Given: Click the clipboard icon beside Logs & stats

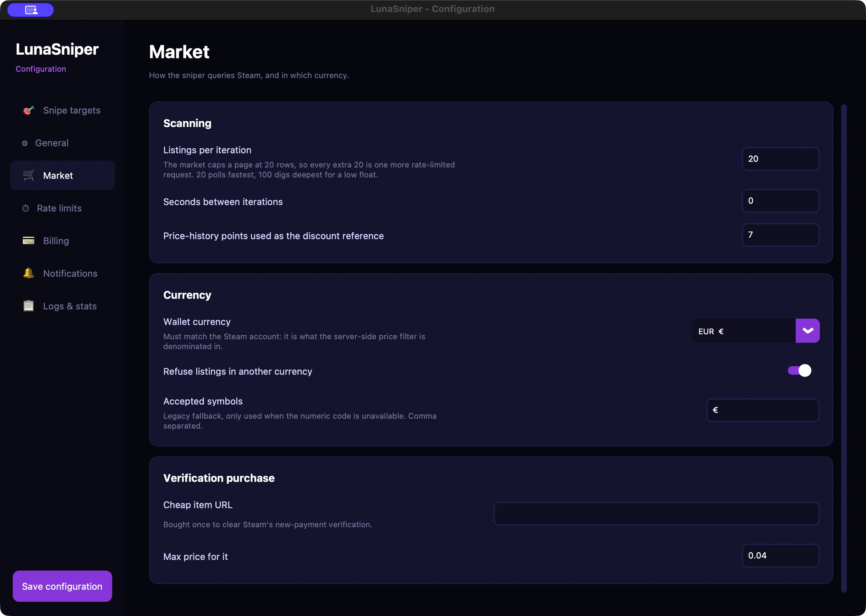Looking at the screenshot, I should (28, 306).
